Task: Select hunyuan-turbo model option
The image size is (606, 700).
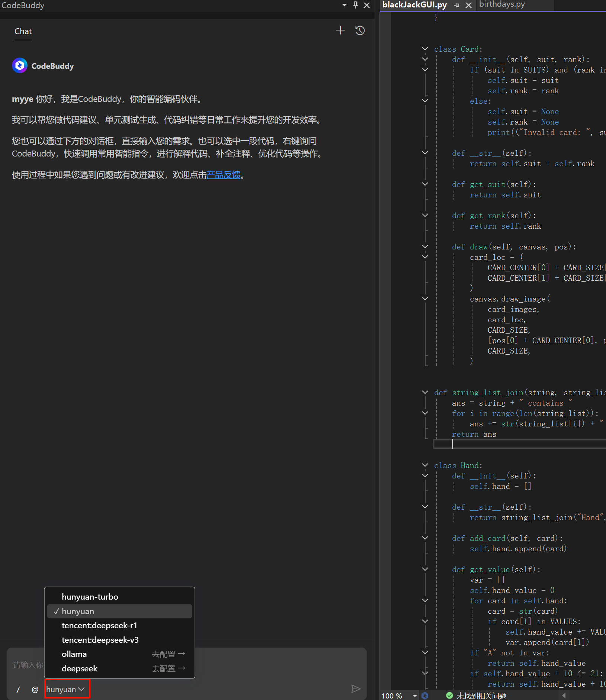Action: tap(90, 597)
